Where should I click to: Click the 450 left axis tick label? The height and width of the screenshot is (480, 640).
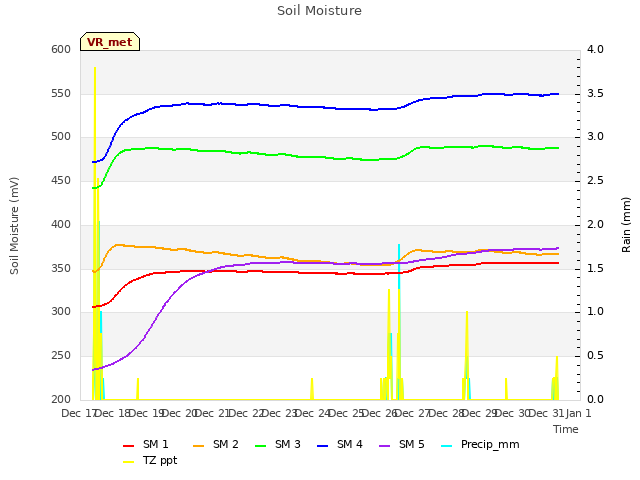click(x=61, y=180)
